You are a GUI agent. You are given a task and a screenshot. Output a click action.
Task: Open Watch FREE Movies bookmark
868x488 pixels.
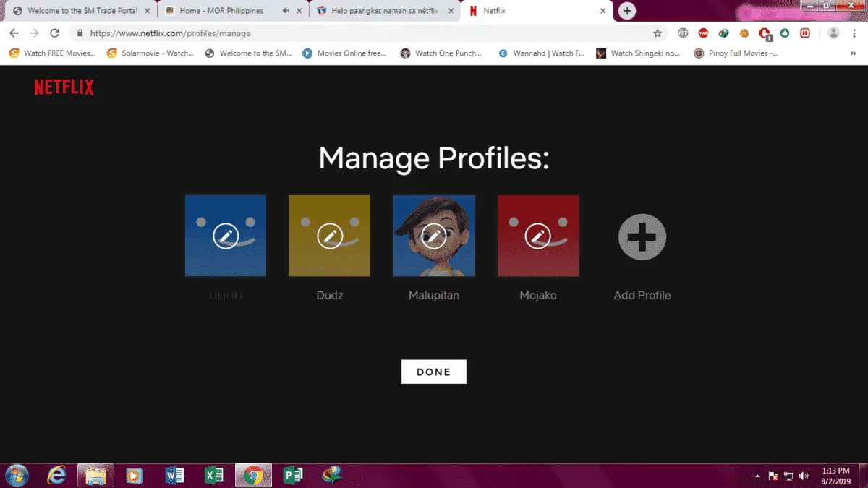[52, 53]
